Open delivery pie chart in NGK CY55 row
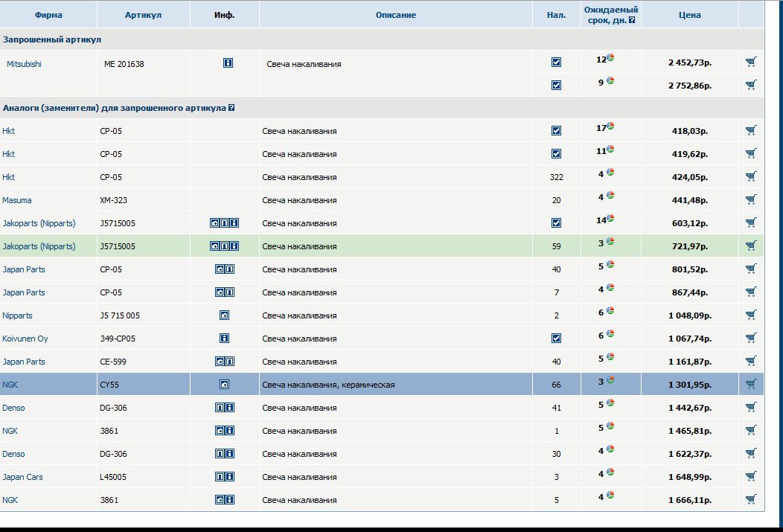The image size is (783, 532). [610, 380]
